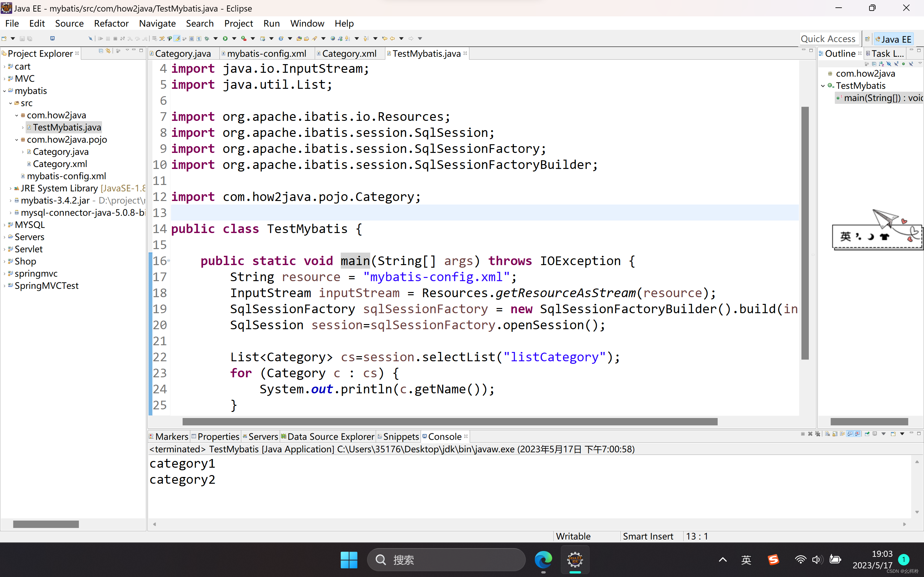The width and height of the screenshot is (924, 577).
Task: Click the Quick Access search field
Action: point(828,39)
